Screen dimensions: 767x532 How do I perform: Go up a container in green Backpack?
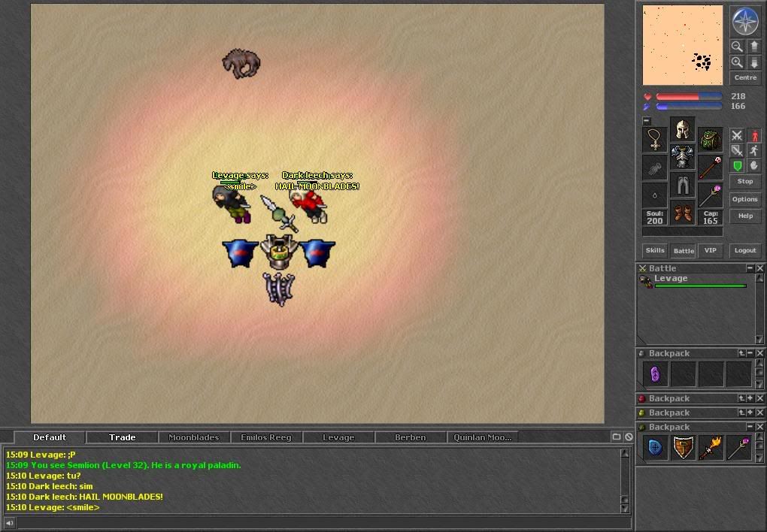pyautogui.click(x=741, y=413)
